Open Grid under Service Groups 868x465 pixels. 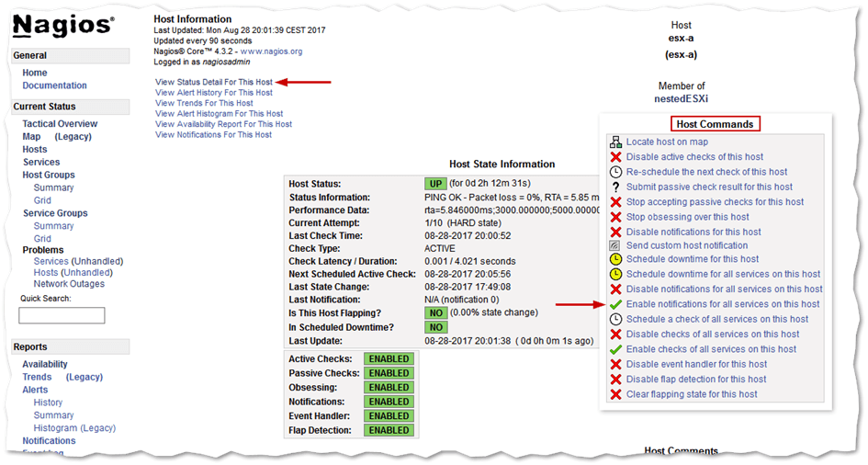click(42, 238)
